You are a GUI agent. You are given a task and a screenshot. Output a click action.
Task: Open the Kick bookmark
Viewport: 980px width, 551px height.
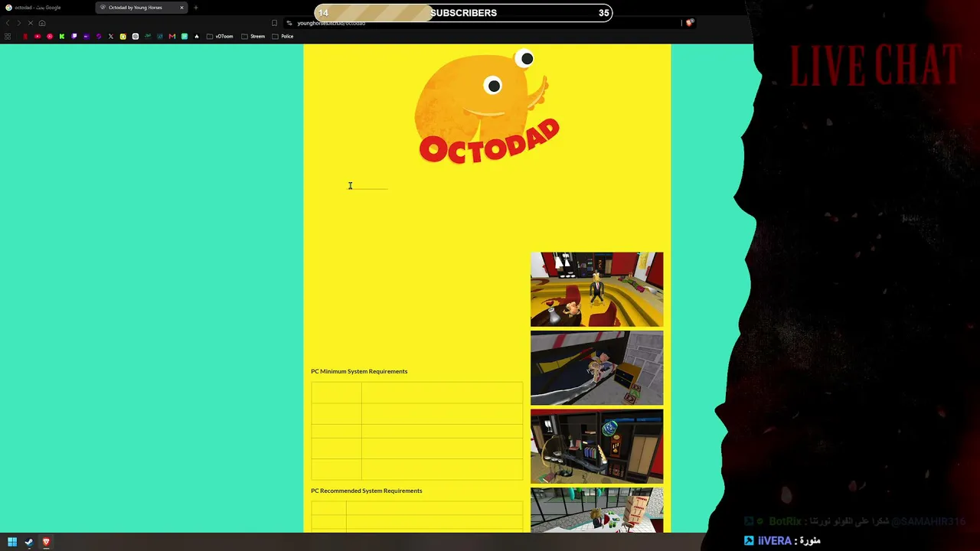click(x=62, y=36)
